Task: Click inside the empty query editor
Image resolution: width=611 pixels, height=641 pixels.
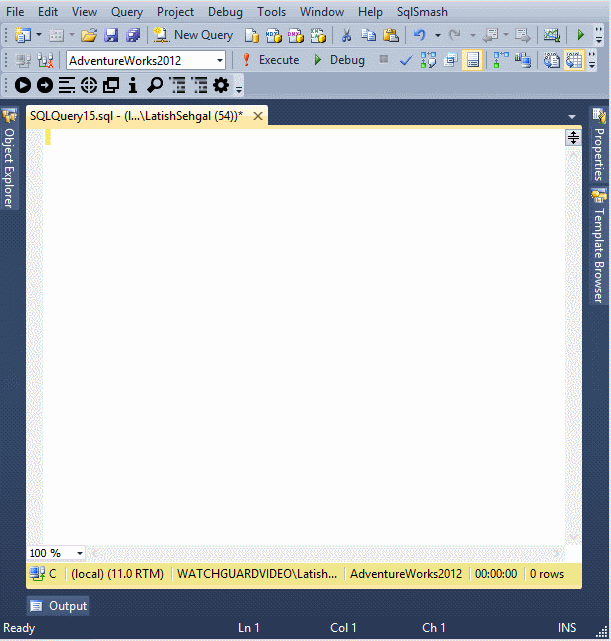Action: [304, 335]
